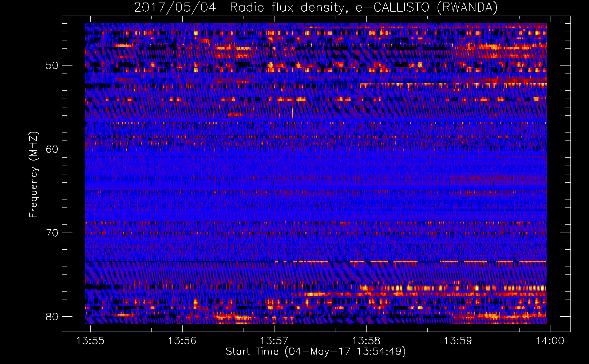Click the 60 frequency tick label
The height and width of the screenshot is (364, 589).
click(52, 149)
